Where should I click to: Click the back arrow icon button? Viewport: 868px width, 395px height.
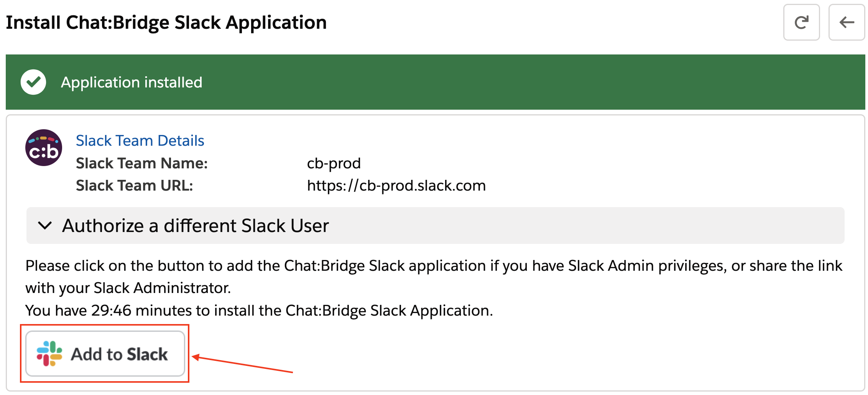pyautogui.click(x=847, y=23)
